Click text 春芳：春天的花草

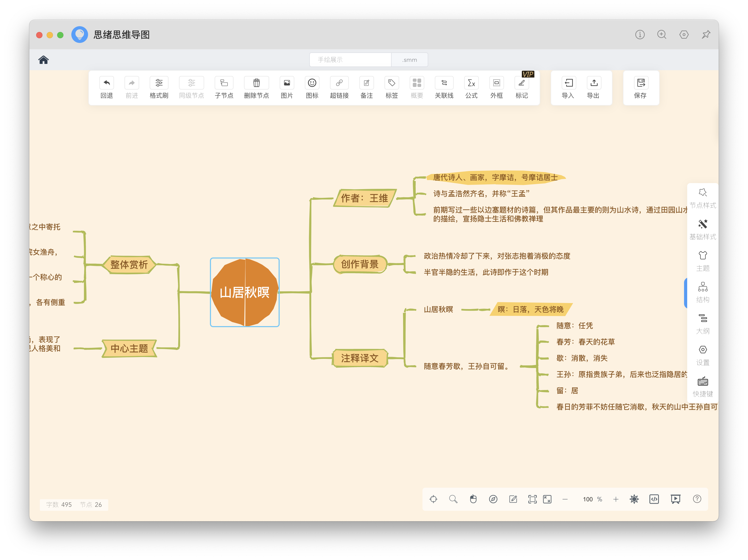point(585,342)
